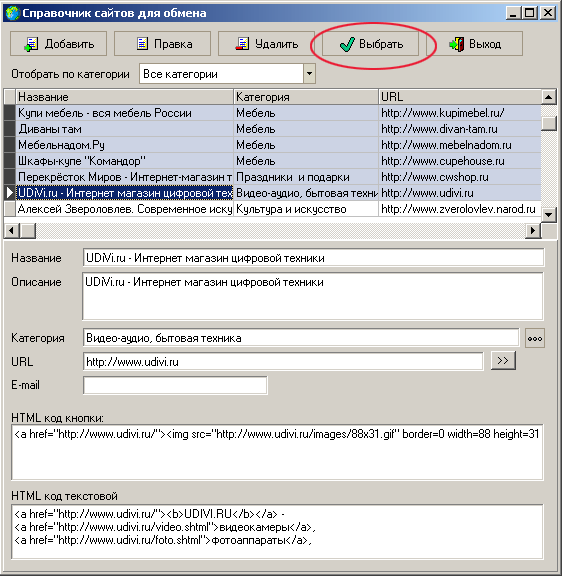Click the row indicator of the Диваны там row
The width and height of the screenshot is (562, 577).
(x=10, y=129)
